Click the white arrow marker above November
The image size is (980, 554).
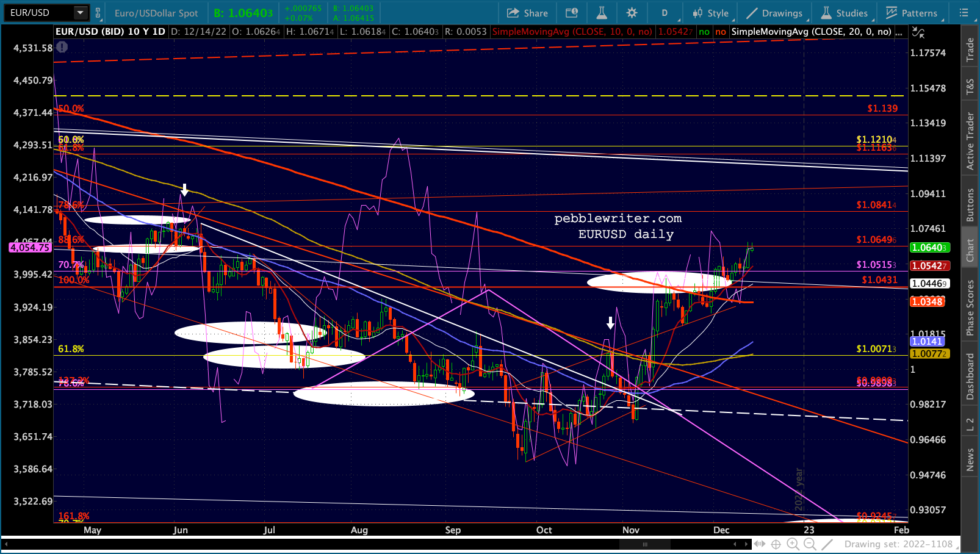(x=610, y=323)
